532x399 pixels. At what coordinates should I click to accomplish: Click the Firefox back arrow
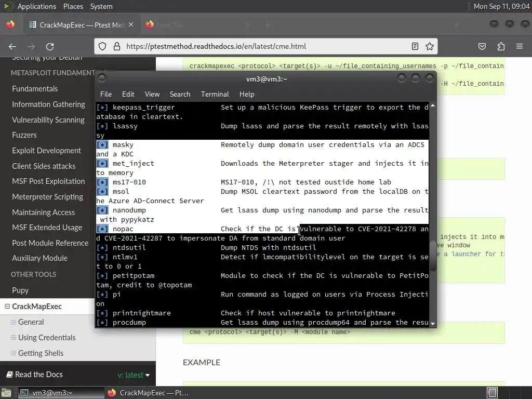12,46
